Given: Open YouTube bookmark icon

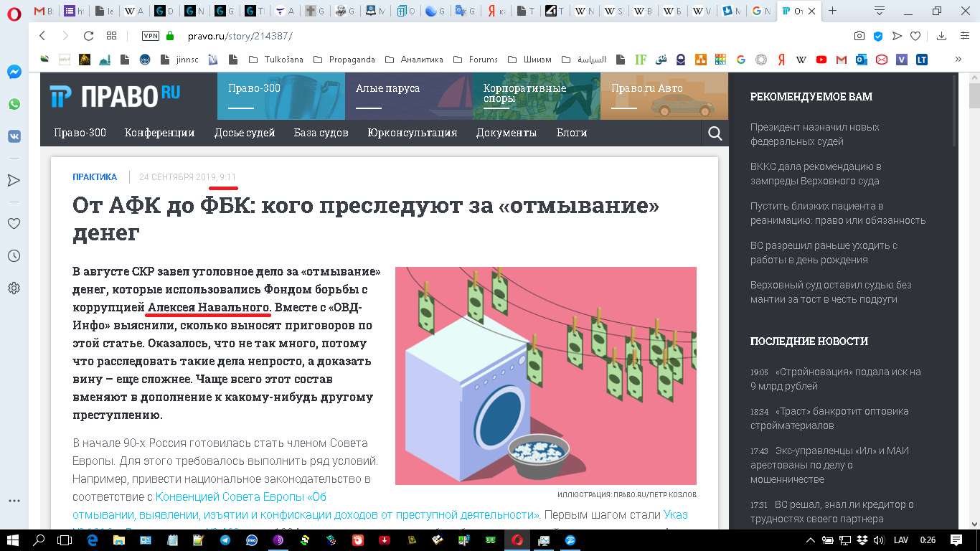Looking at the screenshot, I should (x=821, y=60).
